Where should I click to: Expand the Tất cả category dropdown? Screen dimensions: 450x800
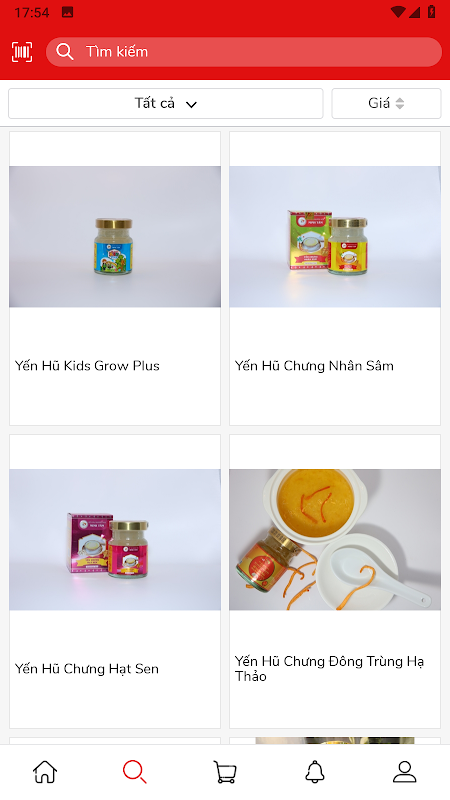tap(166, 104)
